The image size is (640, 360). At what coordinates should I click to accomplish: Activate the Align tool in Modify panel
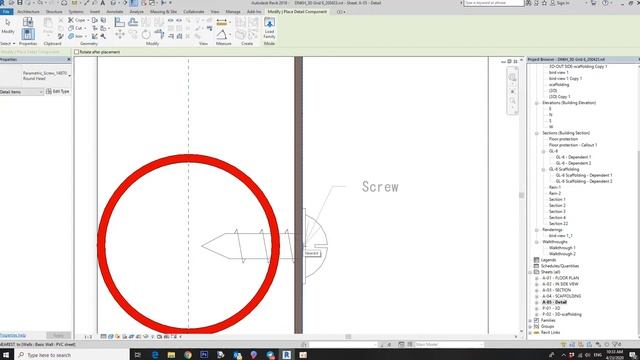120,22
